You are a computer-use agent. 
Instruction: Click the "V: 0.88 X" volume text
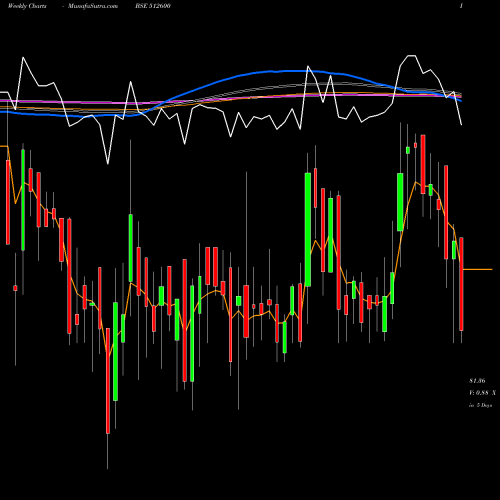pos(482,393)
